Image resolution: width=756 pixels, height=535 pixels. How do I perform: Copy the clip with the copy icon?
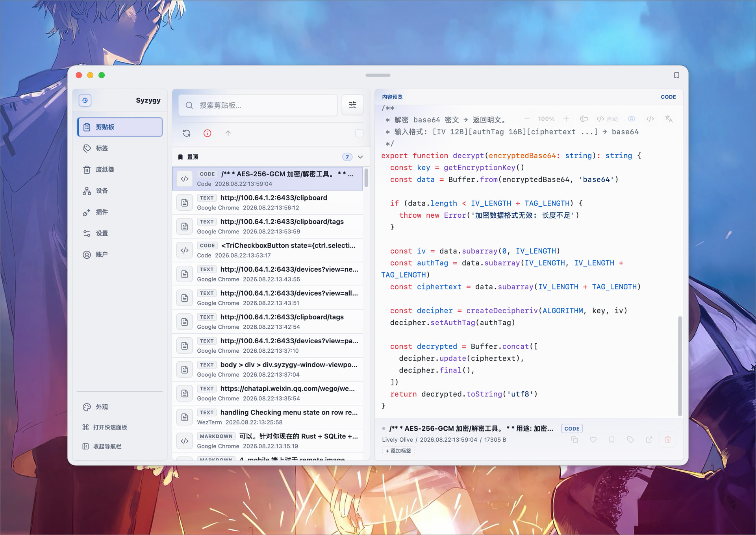pyautogui.click(x=574, y=440)
